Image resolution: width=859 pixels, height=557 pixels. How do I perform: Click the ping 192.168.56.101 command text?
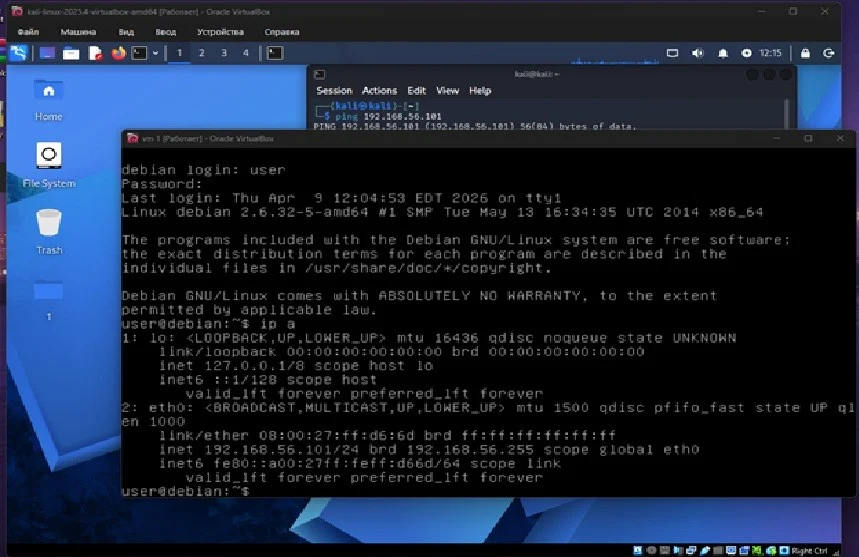[x=388, y=117]
